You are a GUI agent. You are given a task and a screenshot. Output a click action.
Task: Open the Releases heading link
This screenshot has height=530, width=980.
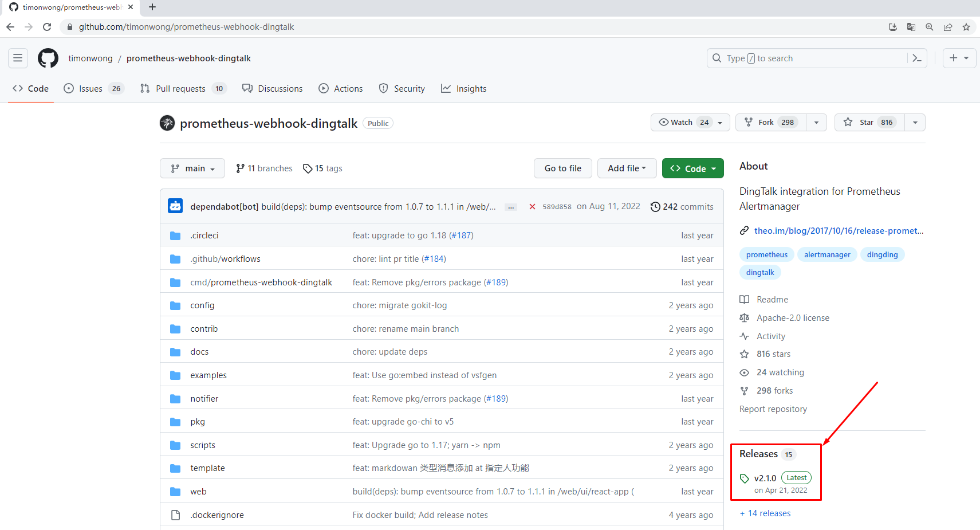pyautogui.click(x=758, y=454)
